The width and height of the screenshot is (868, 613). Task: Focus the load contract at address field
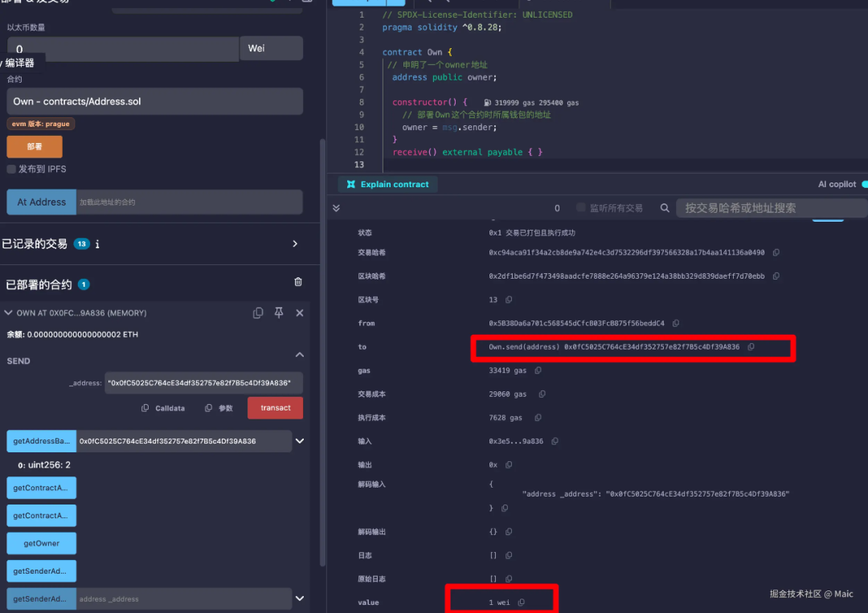190,202
